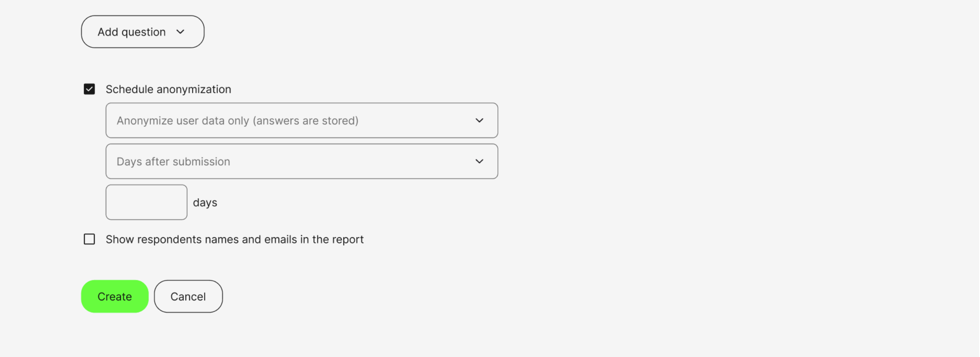Expand the chevron beside Add question
This screenshot has height=357, width=980.
coord(180,32)
